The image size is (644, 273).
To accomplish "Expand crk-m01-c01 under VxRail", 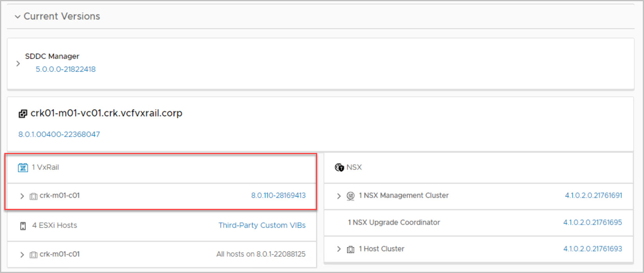I will (x=22, y=196).
